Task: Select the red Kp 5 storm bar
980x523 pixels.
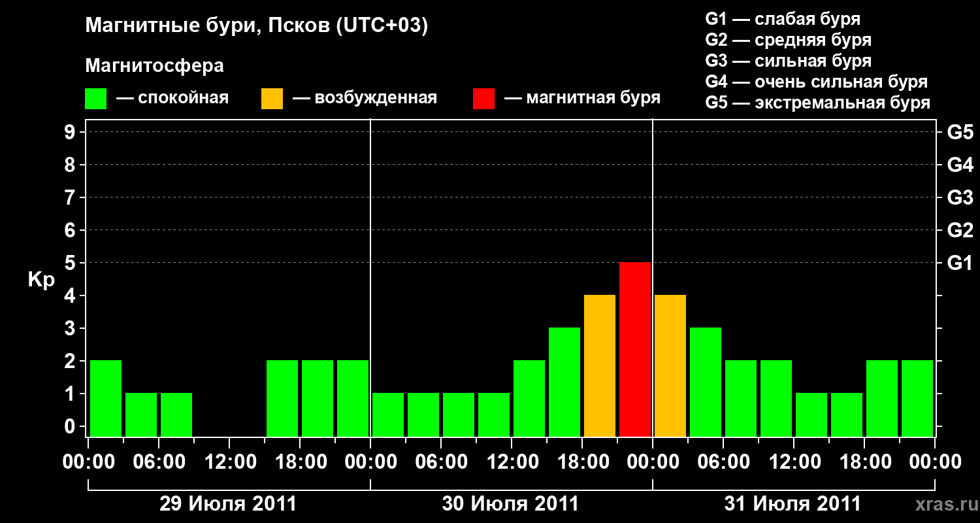Action: [x=635, y=349]
